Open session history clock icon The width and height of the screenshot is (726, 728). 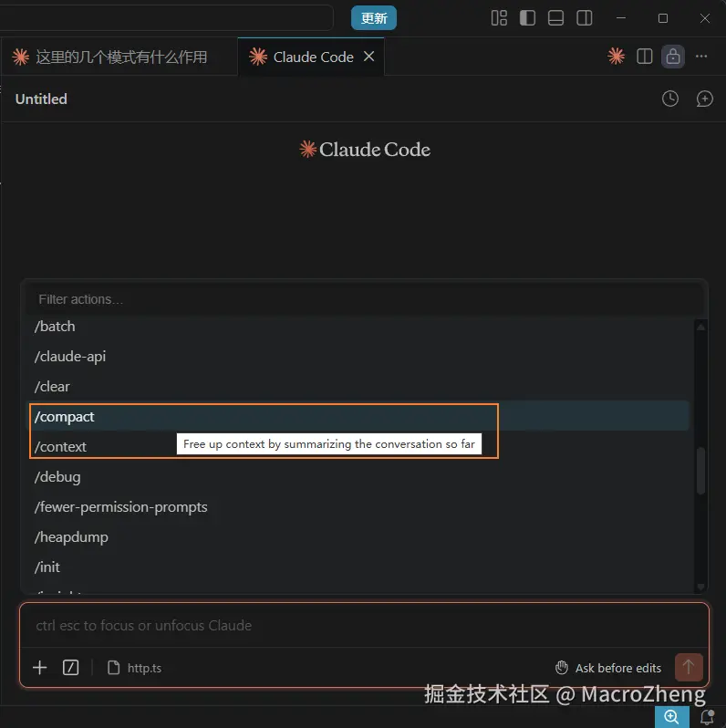coord(669,99)
